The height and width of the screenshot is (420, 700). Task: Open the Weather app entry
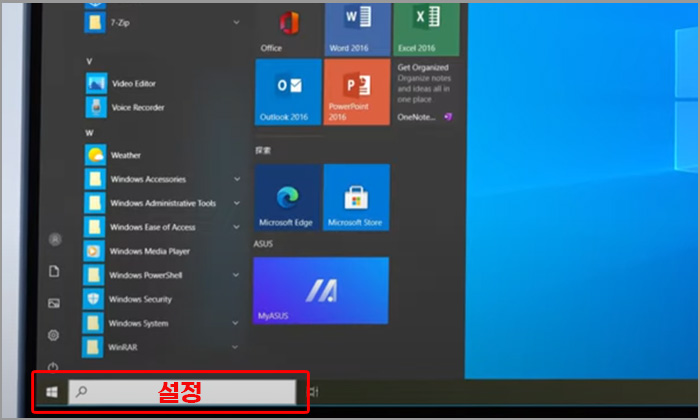pos(125,155)
